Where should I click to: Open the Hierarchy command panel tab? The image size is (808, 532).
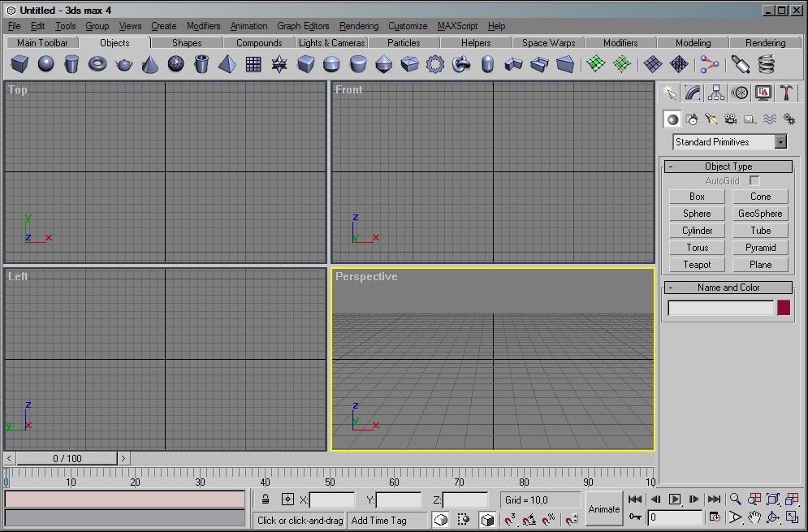[x=716, y=93]
